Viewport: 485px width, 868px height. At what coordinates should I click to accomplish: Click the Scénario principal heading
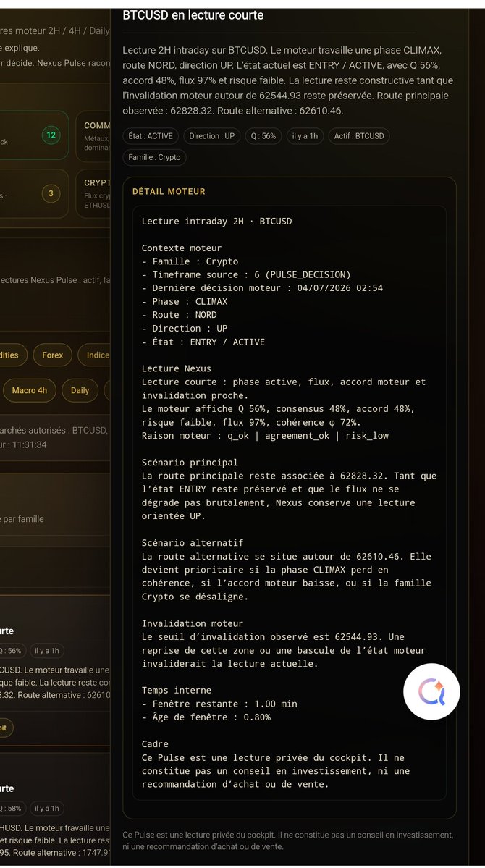point(190,462)
